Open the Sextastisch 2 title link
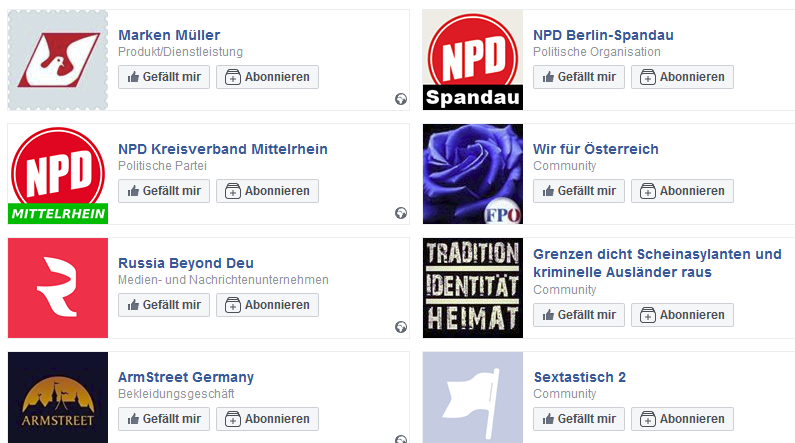The image size is (795, 443). click(579, 377)
